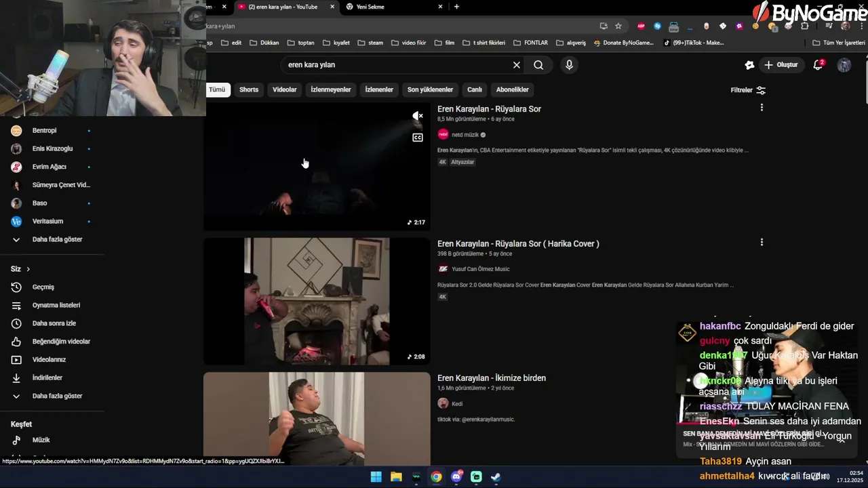
Task: Click the YouTube search magnifier button
Action: tap(538, 65)
